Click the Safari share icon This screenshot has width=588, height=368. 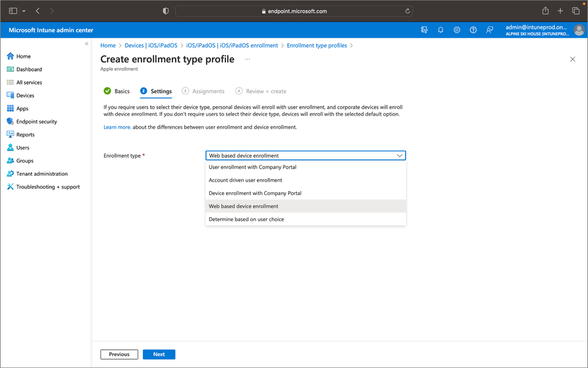click(545, 11)
